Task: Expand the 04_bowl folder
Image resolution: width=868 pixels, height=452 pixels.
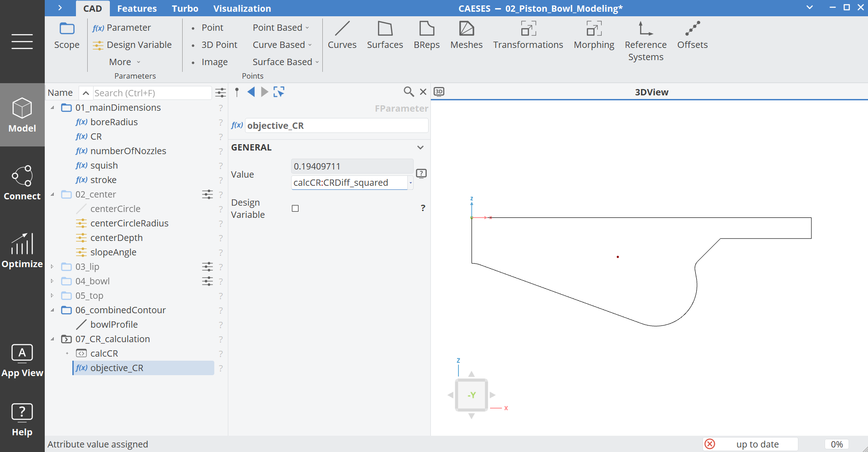Action: [52, 281]
